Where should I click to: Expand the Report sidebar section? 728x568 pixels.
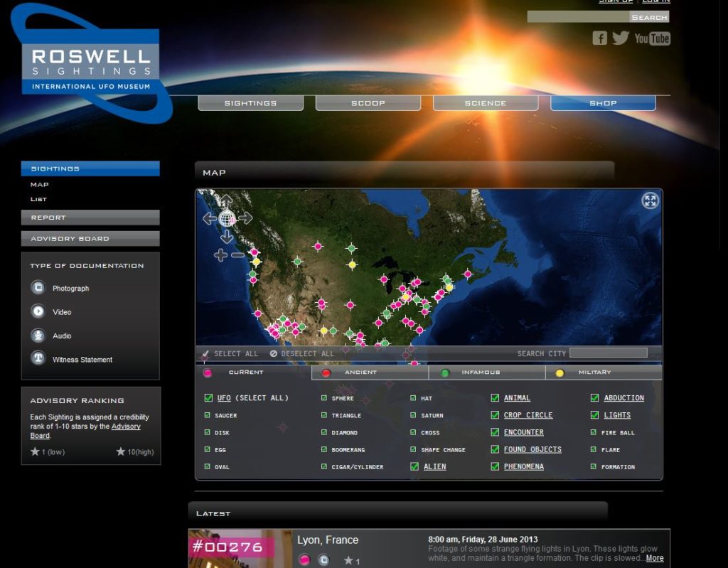point(90,218)
